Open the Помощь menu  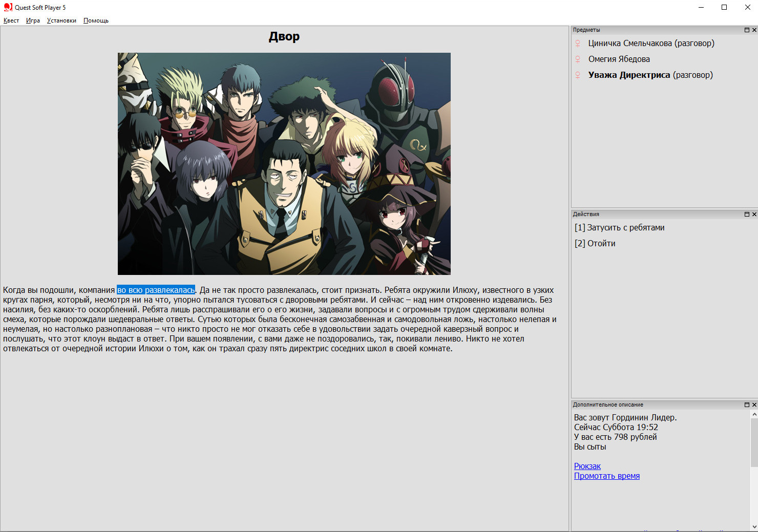pyautogui.click(x=96, y=20)
